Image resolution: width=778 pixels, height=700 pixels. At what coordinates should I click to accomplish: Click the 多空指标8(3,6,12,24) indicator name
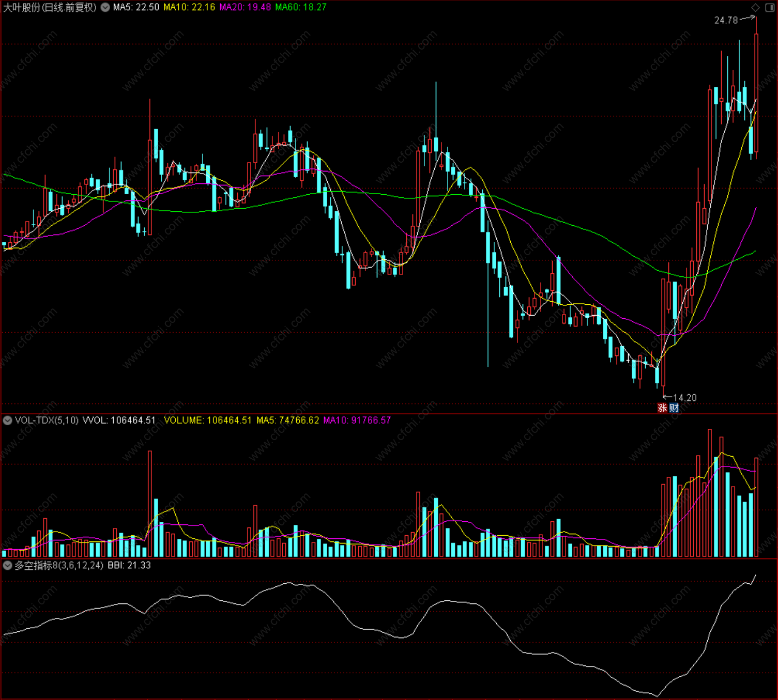pyautogui.click(x=59, y=566)
